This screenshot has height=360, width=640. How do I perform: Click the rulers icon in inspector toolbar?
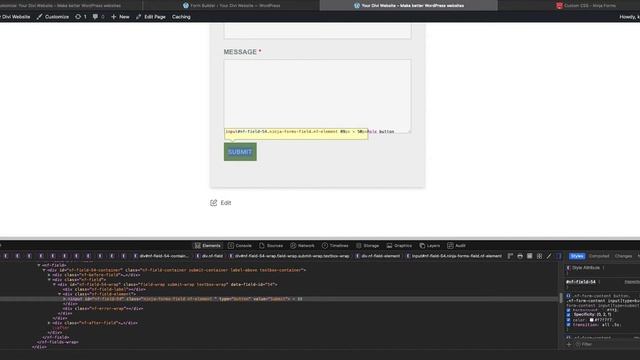tap(510, 256)
